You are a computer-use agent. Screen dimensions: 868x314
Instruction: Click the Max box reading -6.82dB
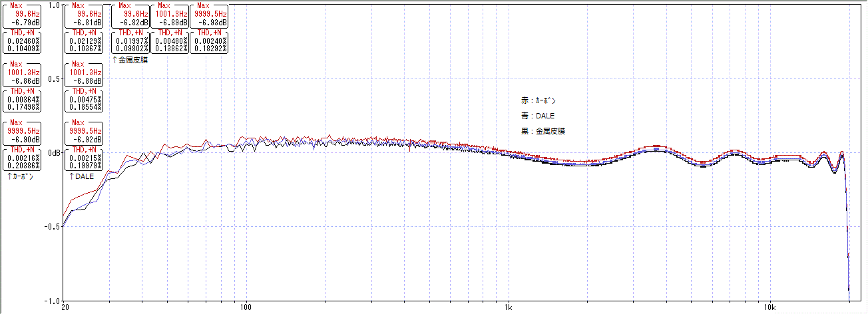(129, 15)
